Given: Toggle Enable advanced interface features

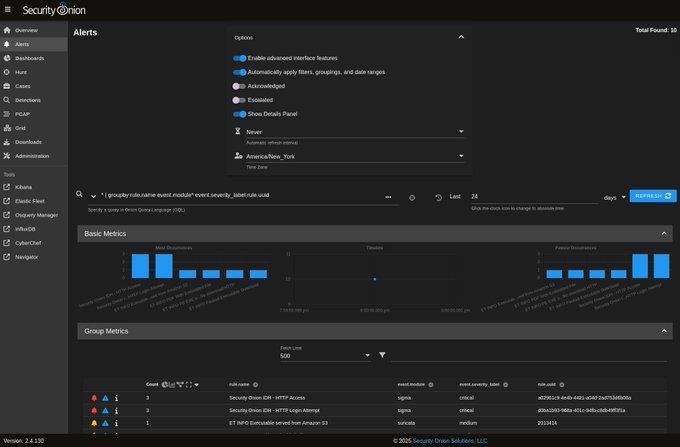Looking at the screenshot, I should (x=239, y=58).
